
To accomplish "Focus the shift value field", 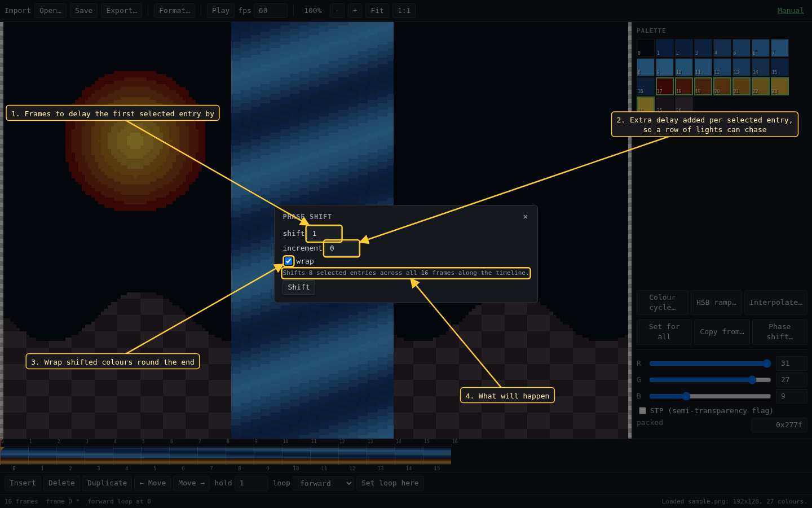I will click(324, 234).
